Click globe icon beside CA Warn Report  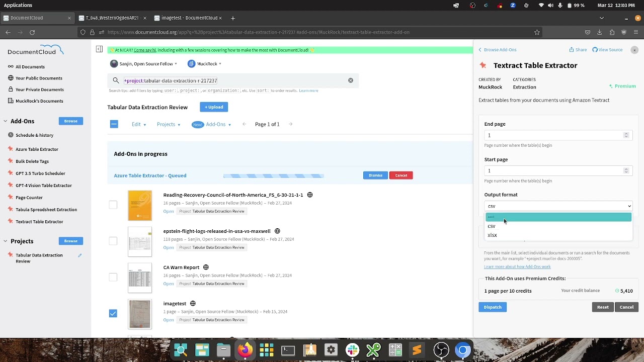coord(206,267)
